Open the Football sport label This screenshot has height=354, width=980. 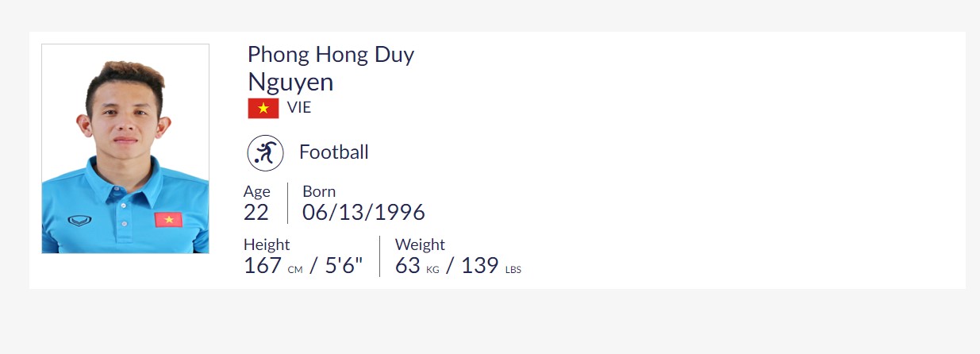coord(333,152)
